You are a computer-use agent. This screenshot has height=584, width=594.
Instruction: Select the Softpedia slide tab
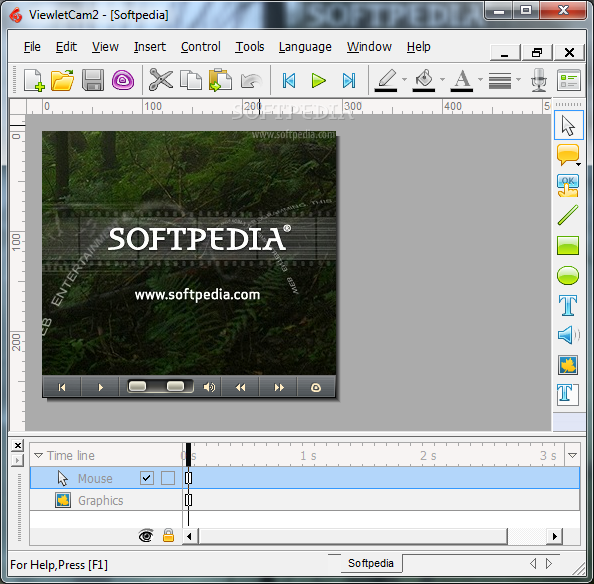point(371,563)
